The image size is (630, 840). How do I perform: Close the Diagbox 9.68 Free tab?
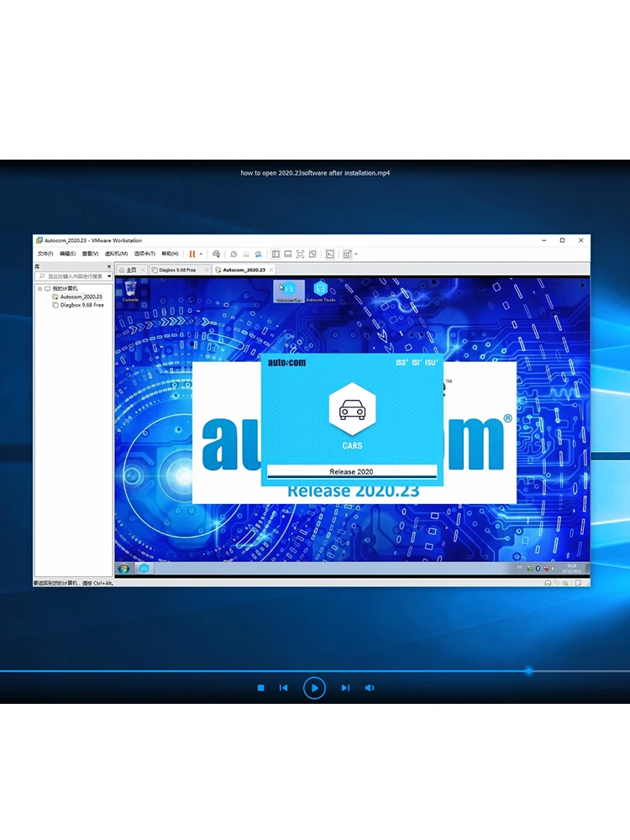point(207,270)
